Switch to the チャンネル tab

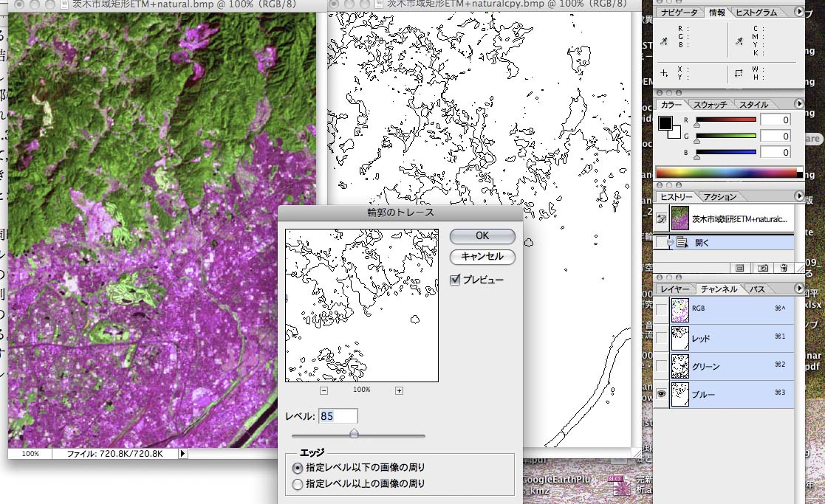pyautogui.click(x=719, y=289)
